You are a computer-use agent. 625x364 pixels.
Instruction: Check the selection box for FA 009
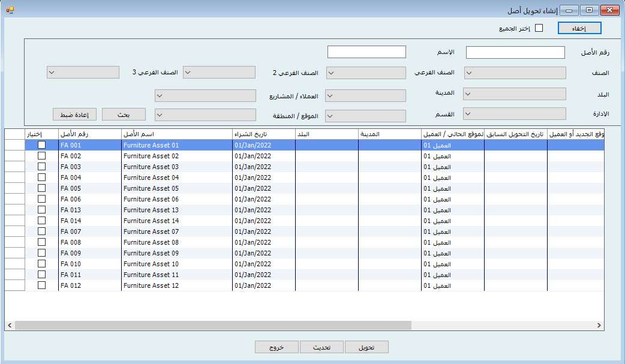point(41,253)
